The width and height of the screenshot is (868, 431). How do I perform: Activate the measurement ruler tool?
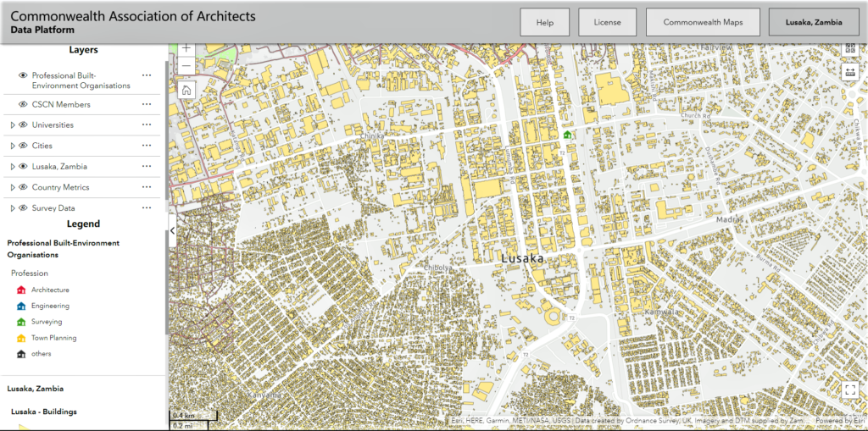pos(850,72)
